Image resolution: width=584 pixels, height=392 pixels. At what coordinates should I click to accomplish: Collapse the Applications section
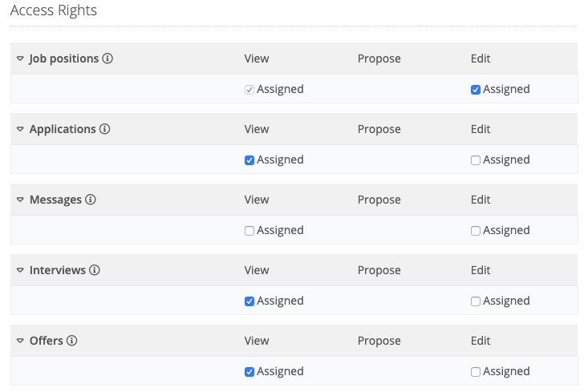pos(20,129)
